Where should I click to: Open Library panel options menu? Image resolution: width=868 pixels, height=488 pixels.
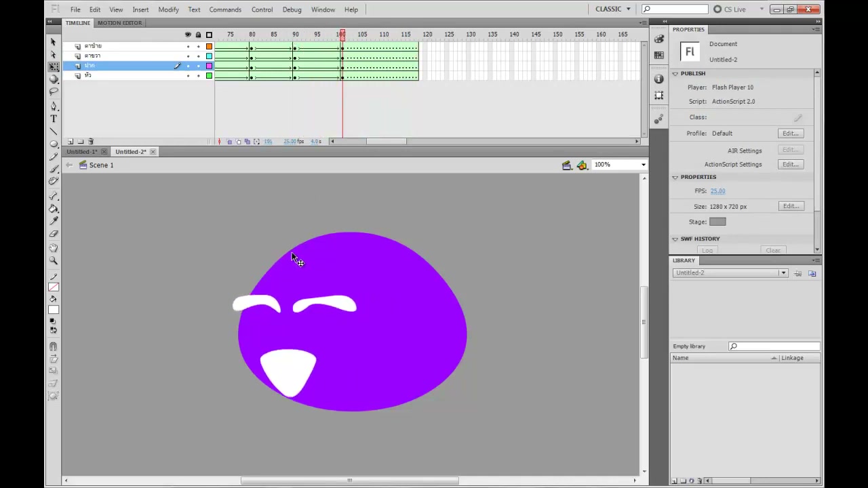pyautogui.click(x=816, y=260)
